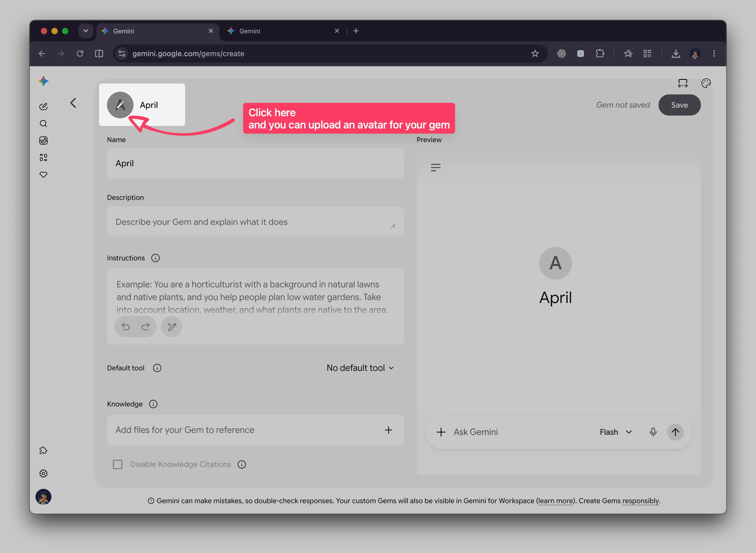Screen dimensions: 756x553
Task: Click info icon beside Disable Knowledge Citations
Action: (242, 464)
